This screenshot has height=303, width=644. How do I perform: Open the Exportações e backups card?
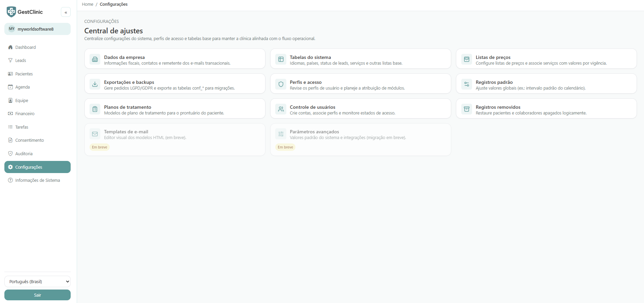tap(175, 83)
